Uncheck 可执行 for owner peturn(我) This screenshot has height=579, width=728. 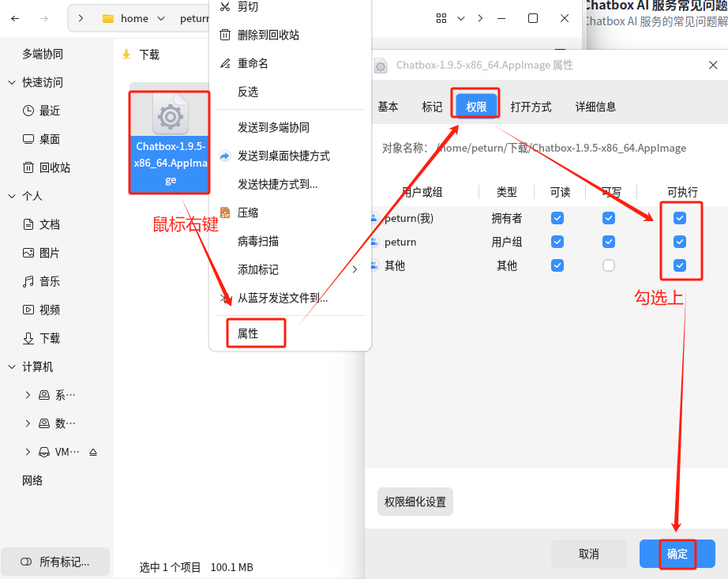pyautogui.click(x=679, y=218)
